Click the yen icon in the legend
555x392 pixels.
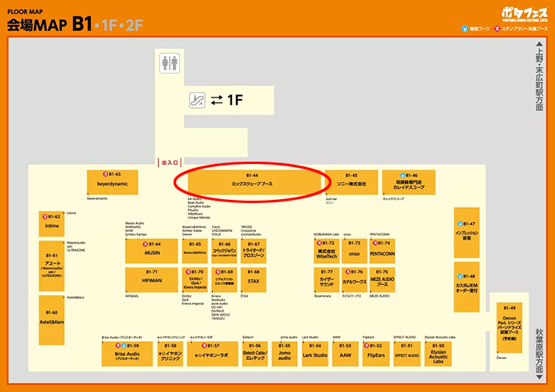pyautogui.click(x=465, y=29)
